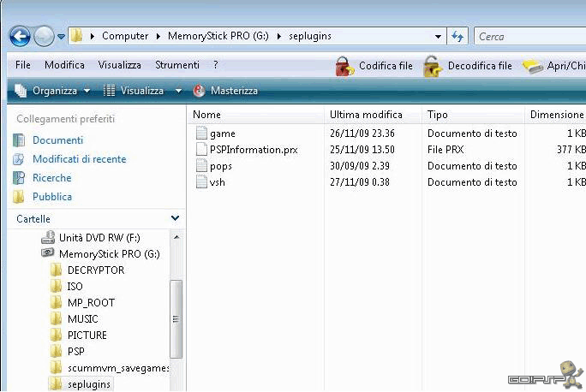The height and width of the screenshot is (392, 586).
Task: Open the Ricerche favorite link
Action: click(52, 178)
